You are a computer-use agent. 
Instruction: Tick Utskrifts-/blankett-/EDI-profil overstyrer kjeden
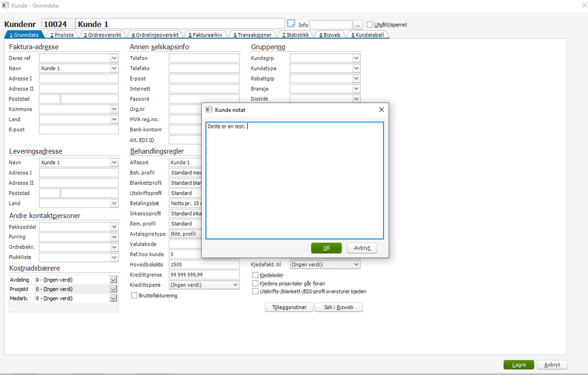click(255, 291)
